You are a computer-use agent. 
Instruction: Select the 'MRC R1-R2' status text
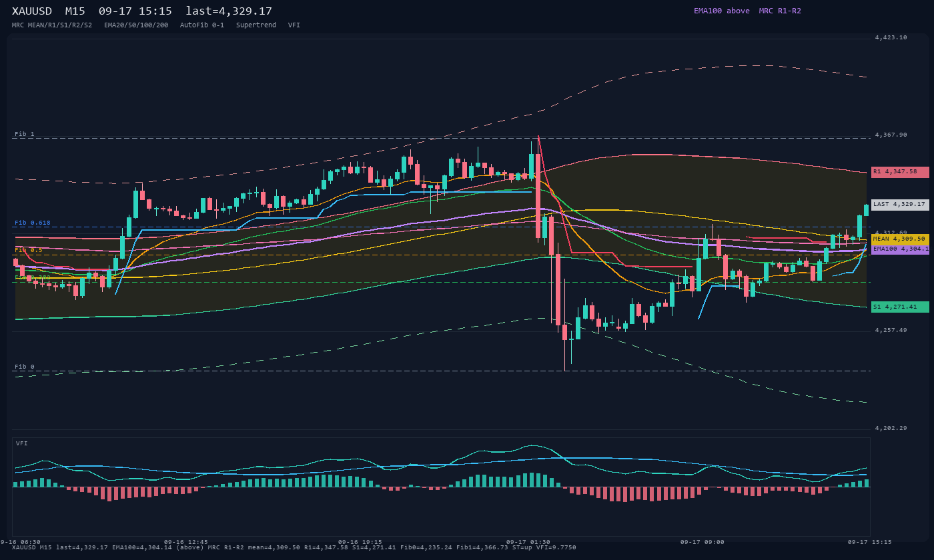click(x=780, y=11)
